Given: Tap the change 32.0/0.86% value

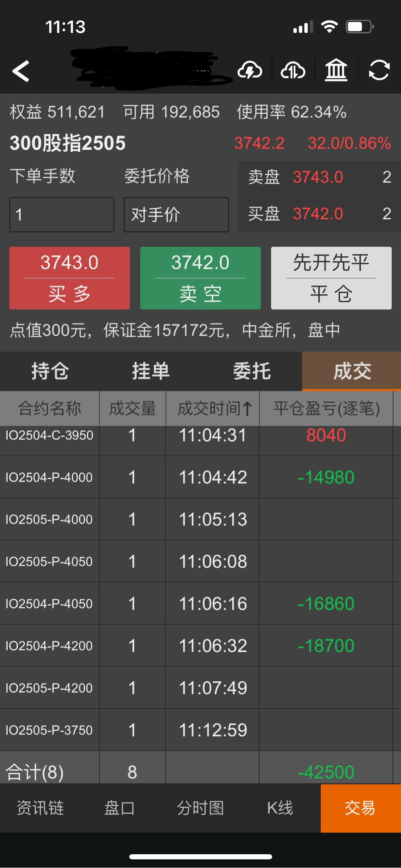Looking at the screenshot, I should (349, 143).
